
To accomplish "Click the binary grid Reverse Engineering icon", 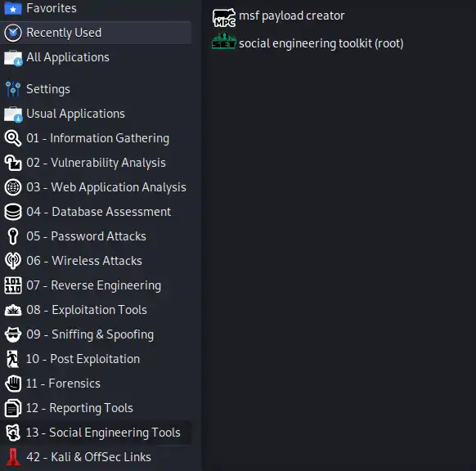I will click(13, 285).
